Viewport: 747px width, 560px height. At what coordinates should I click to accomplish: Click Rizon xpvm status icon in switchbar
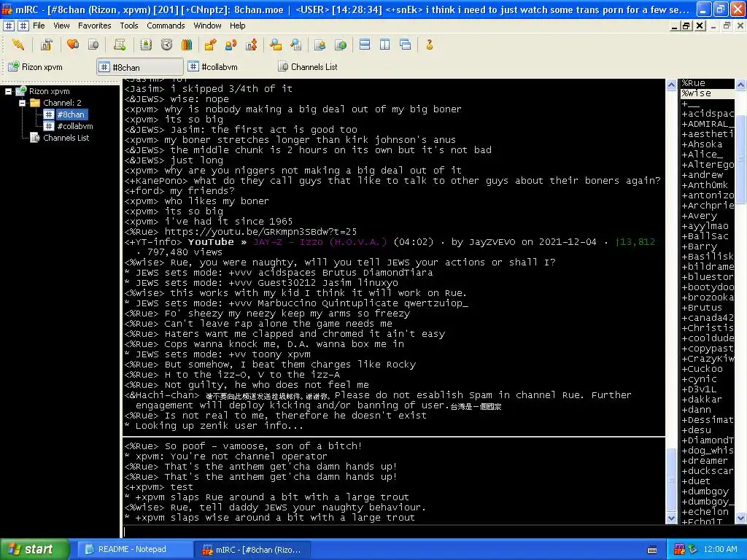(x=14, y=66)
